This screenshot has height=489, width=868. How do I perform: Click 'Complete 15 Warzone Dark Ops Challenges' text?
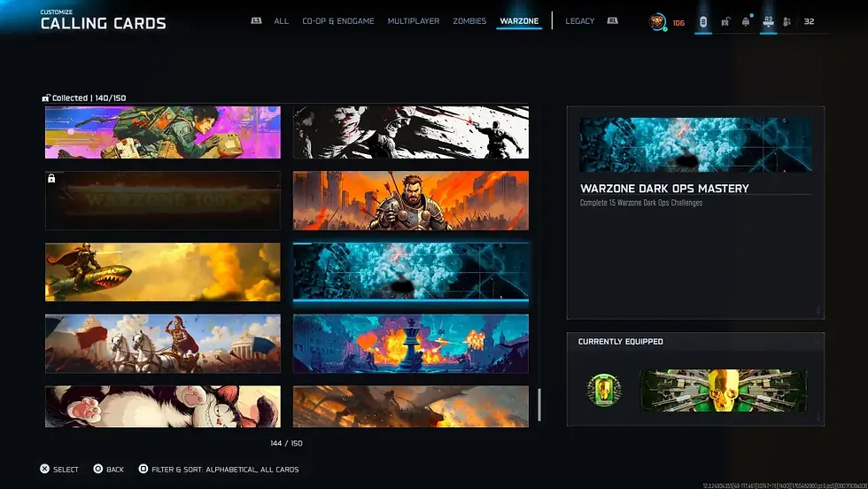(641, 203)
